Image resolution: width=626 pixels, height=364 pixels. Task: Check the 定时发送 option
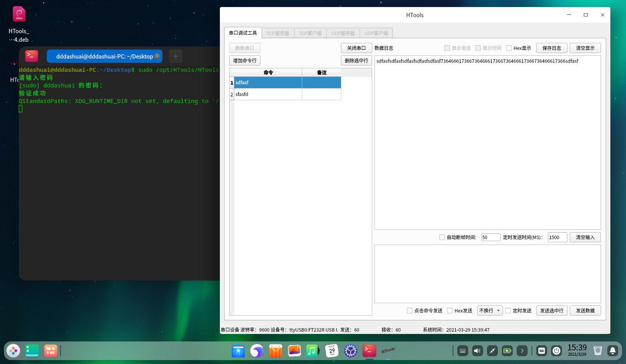pyautogui.click(x=508, y=311)
